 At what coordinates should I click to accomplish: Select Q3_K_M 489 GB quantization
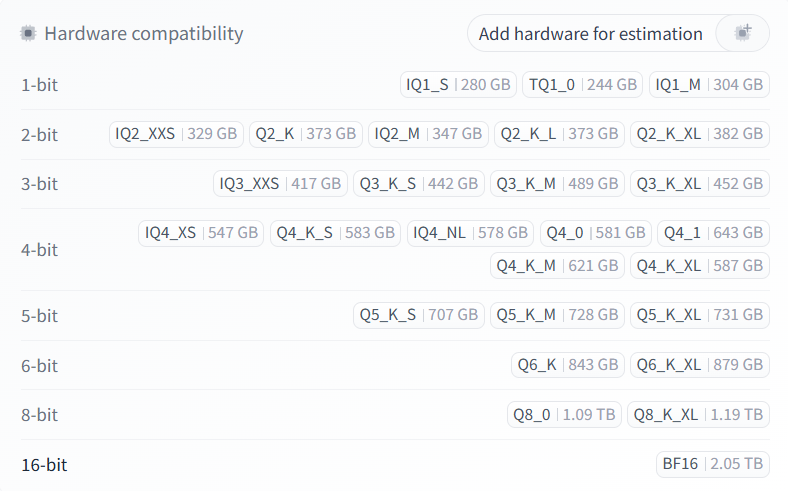[x=557, y=184]
